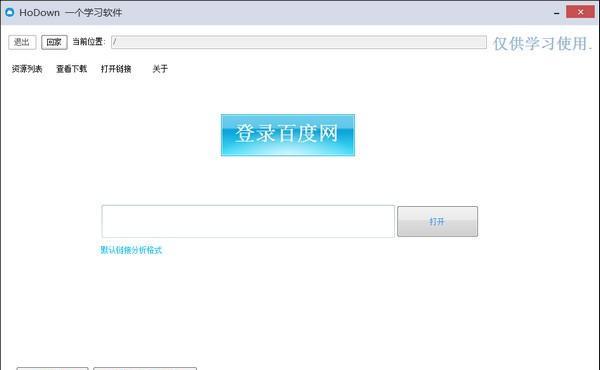
Task: Click the 登录百度网 login banner button
Action: coord(288,135)
